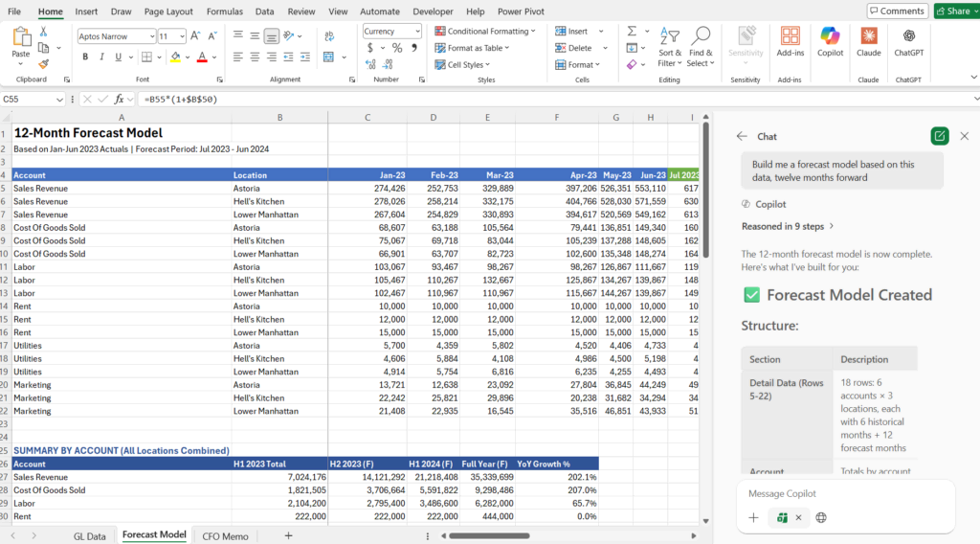980x544 pixels.
Task: Open the Page Layout ribbon tab
Action: point(168,11)
